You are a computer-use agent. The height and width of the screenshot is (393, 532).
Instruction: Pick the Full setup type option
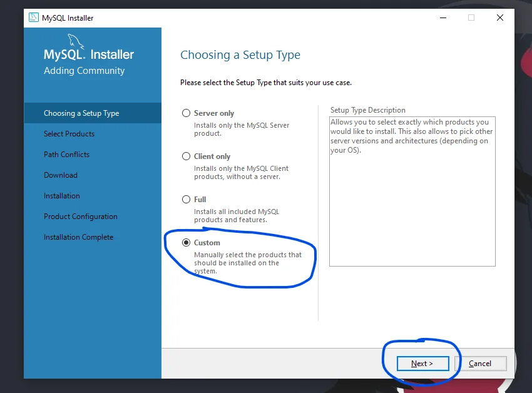point(186,200)
